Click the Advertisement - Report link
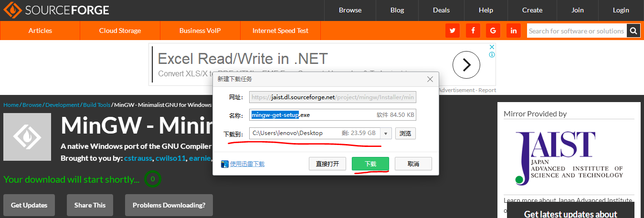 [x=467, y=90]
